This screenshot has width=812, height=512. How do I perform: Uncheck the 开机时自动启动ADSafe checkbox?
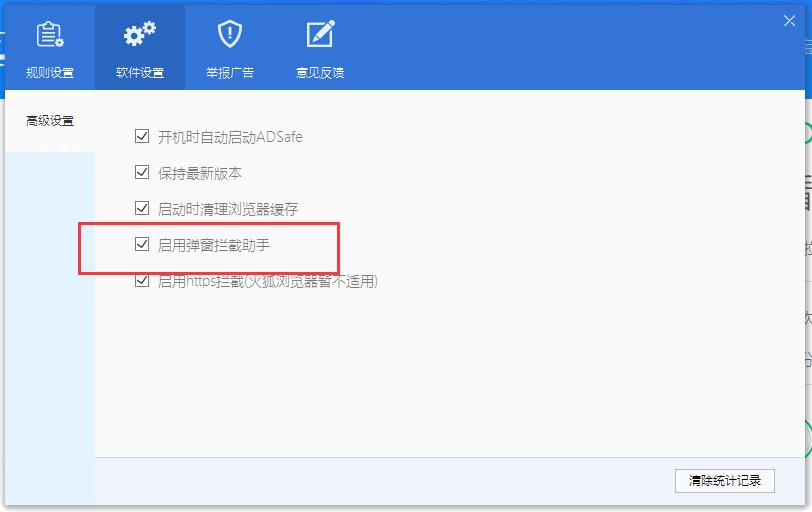click(142, 136)
